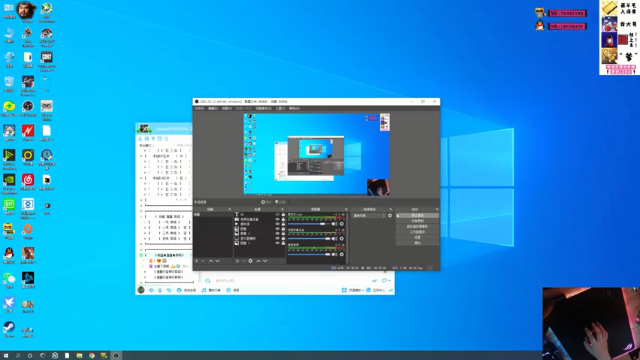Pop out the Sources dock
Image resolution: width=640 pixels, height=360 pixels.
tap(282, 209)
